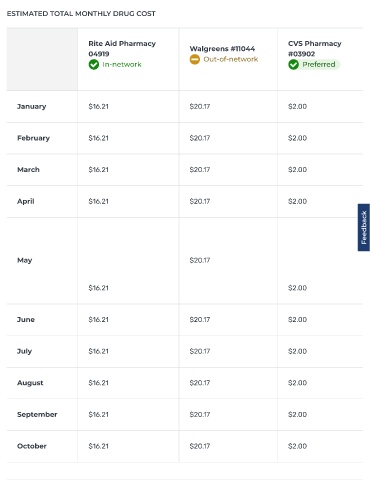Click the Estimated Total Monthly Drug Cost heading
The width and height of the screenshot is (370, 480).
(81, 14)
